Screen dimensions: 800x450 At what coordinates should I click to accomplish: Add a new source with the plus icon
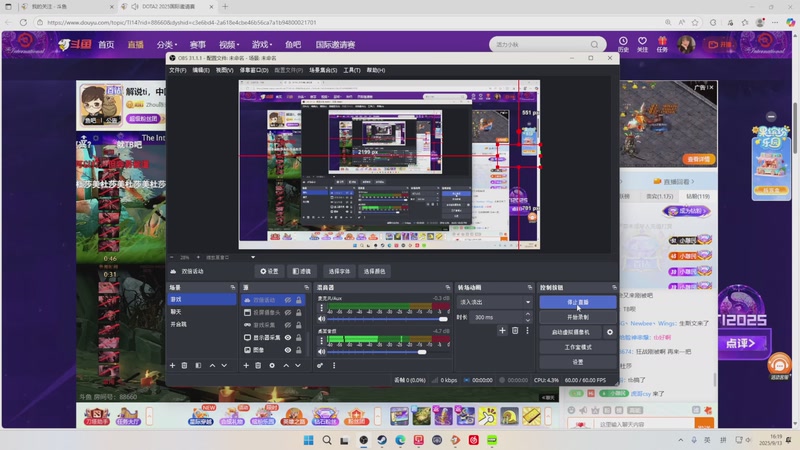tap(246, 365)
